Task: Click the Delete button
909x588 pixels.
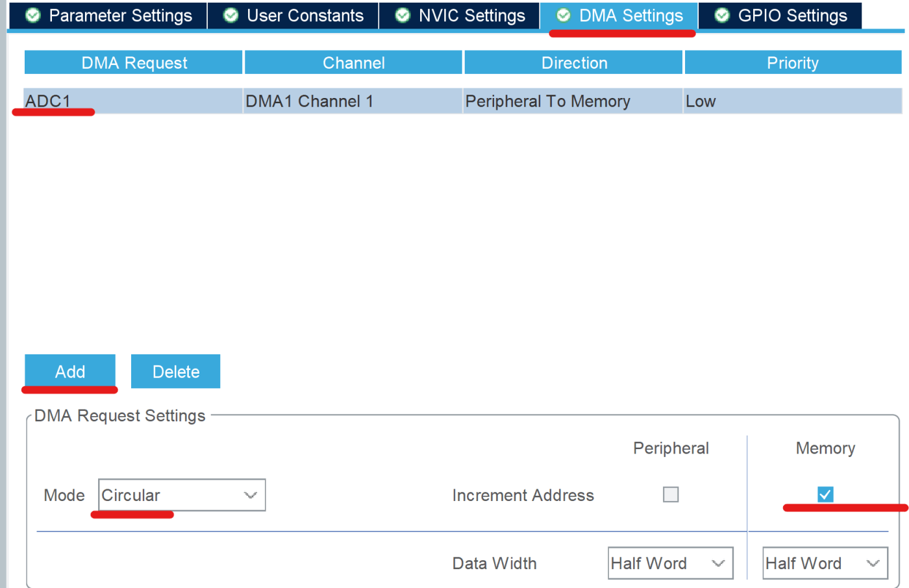Action: 175,371
